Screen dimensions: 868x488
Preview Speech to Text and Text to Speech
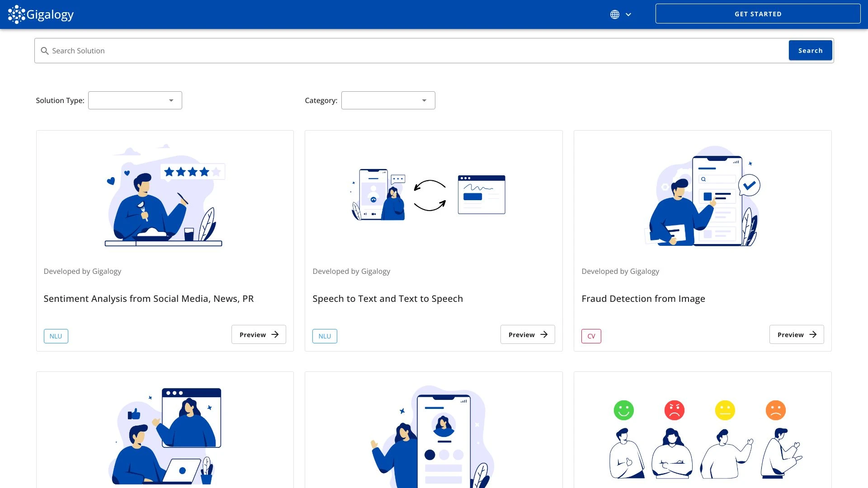527,334
